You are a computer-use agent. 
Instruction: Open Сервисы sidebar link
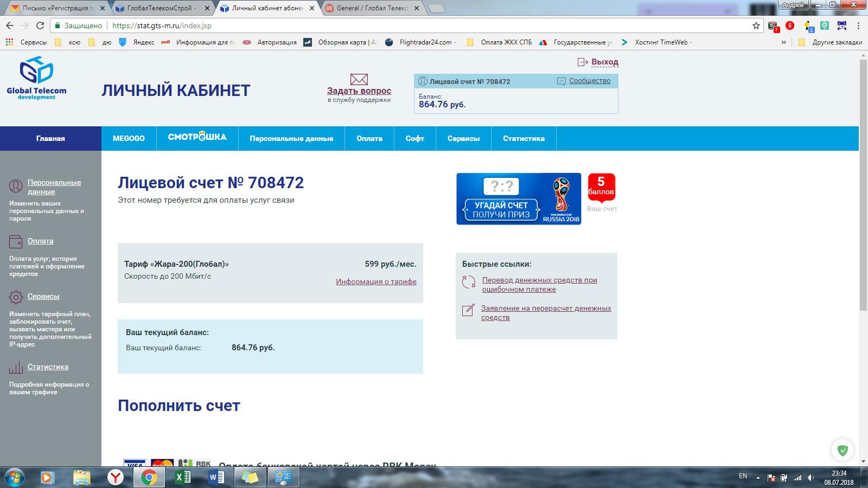tap(43, 296)
